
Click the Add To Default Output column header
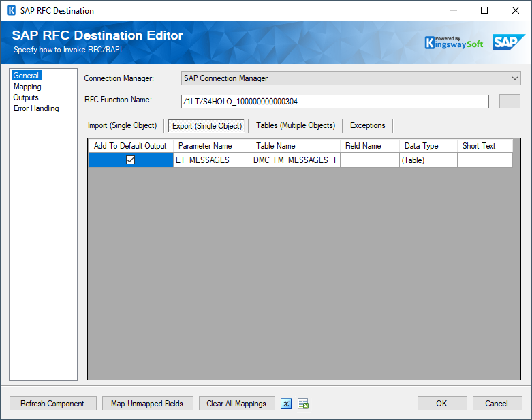(131, 146)
